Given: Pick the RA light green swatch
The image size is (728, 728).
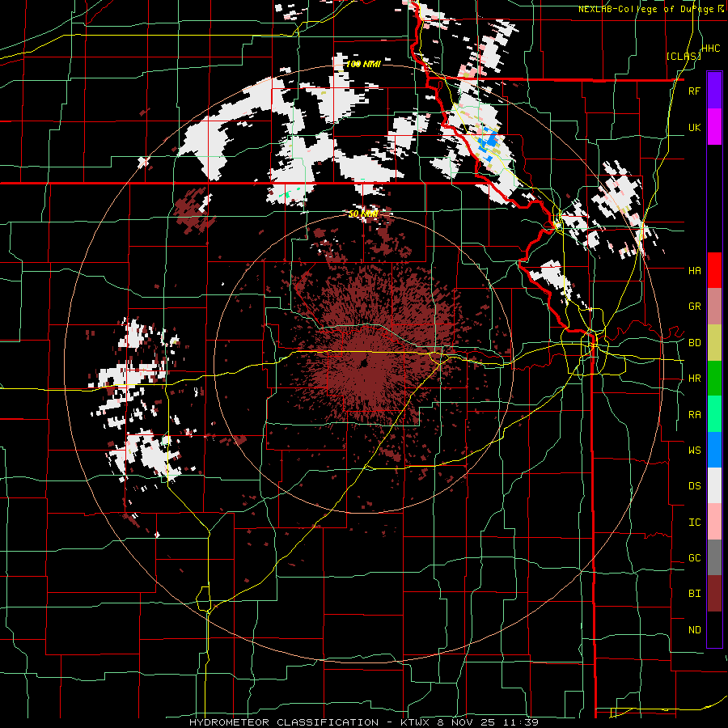Looking at the screenshot, I should [x=714, y=414].
